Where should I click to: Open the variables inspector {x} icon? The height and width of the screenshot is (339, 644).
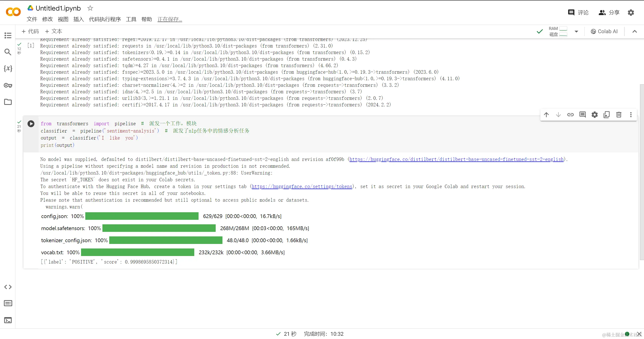coord(8,68)
